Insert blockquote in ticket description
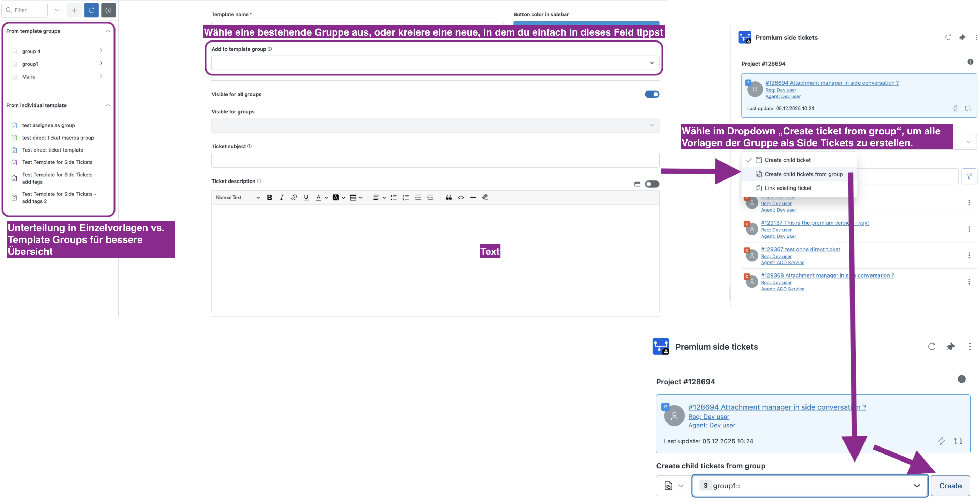This screenshot has width=980, height=502. 448,197
